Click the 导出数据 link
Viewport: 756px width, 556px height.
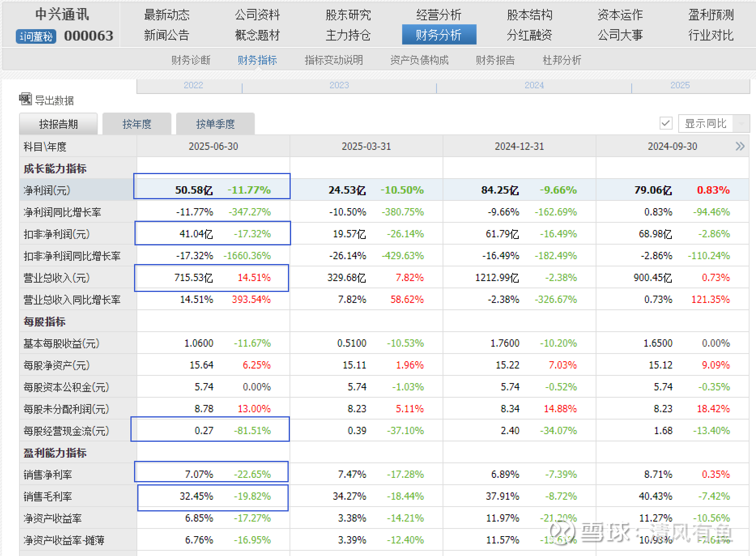tap(54, 100)
